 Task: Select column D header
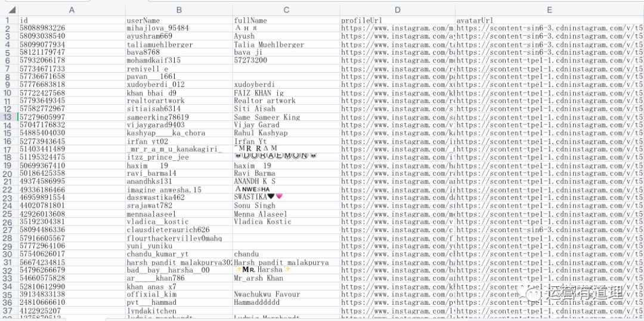(x=398, y=10)
